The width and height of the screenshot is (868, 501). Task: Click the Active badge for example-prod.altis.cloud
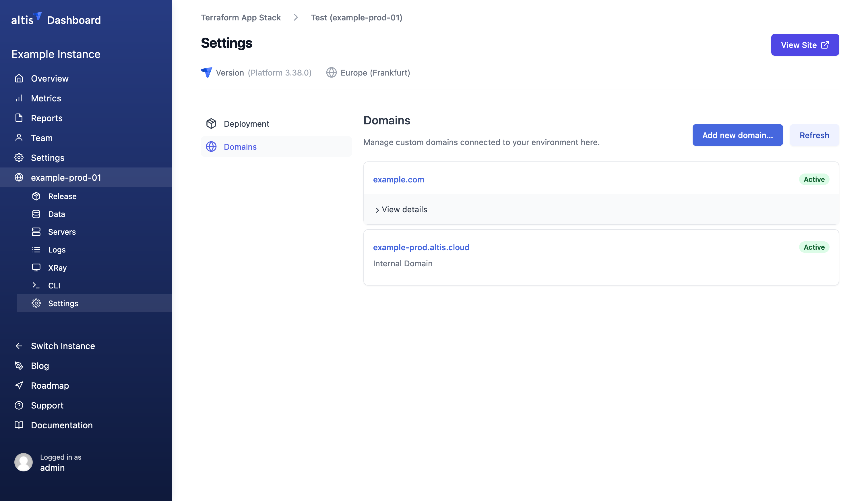814,247
